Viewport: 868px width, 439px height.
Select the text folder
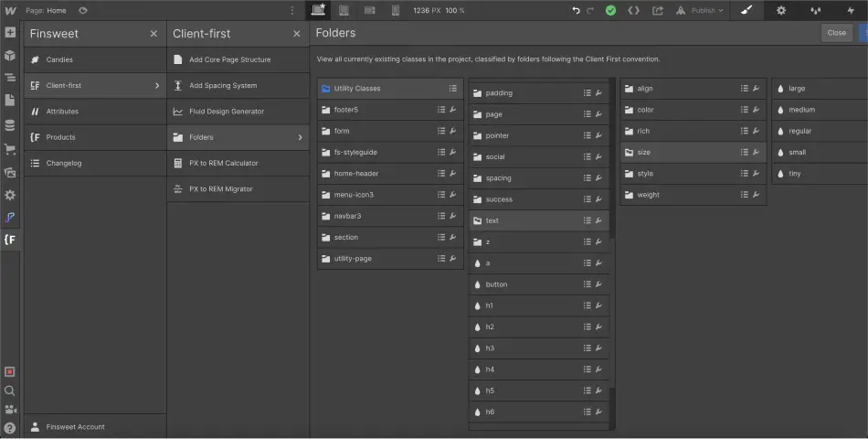click(539, 220)
